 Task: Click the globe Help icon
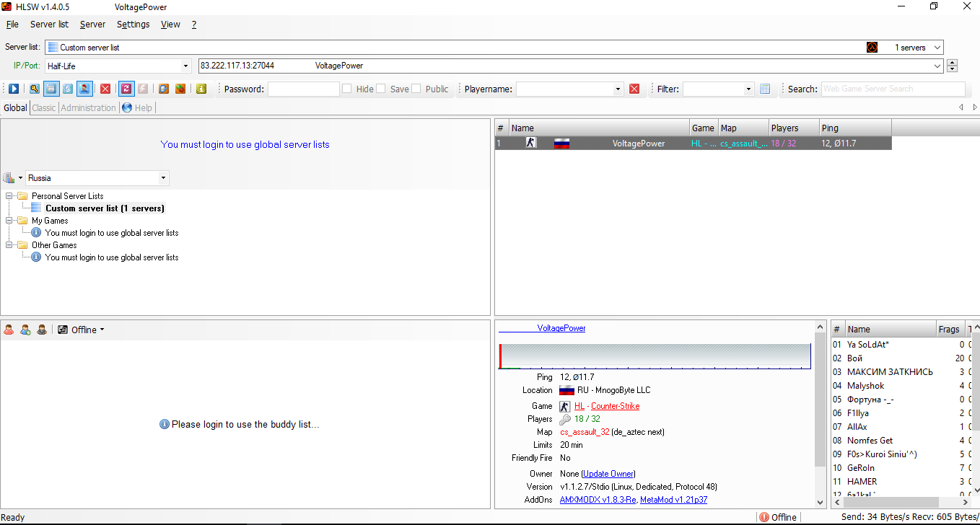click(x=127, y=107)
